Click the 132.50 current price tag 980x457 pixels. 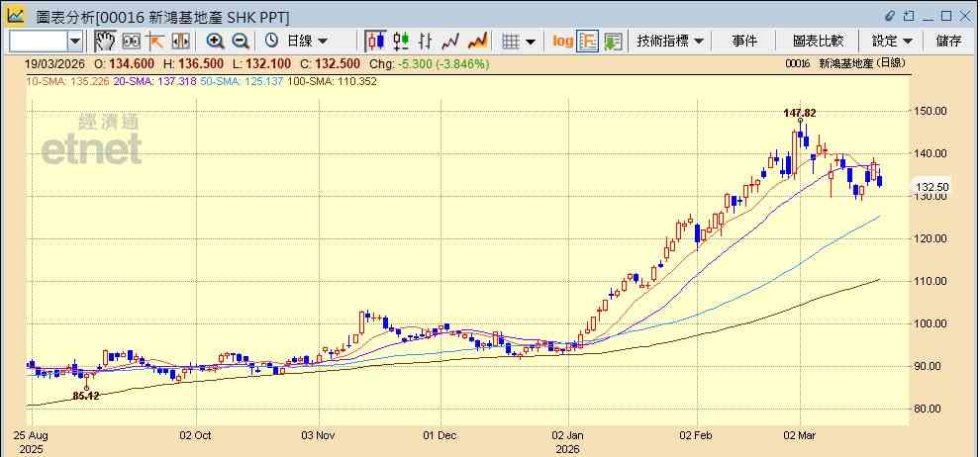pos(932,187)
